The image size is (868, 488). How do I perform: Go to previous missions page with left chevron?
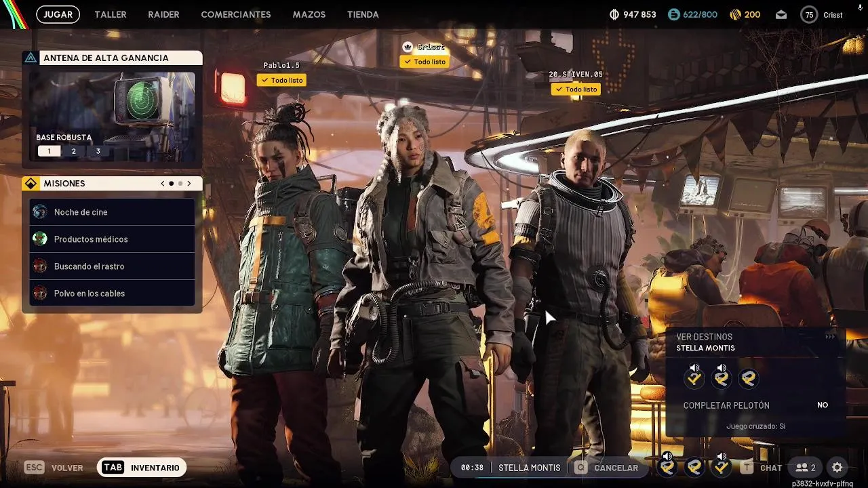pyautogui.click(x=163, y=184)
